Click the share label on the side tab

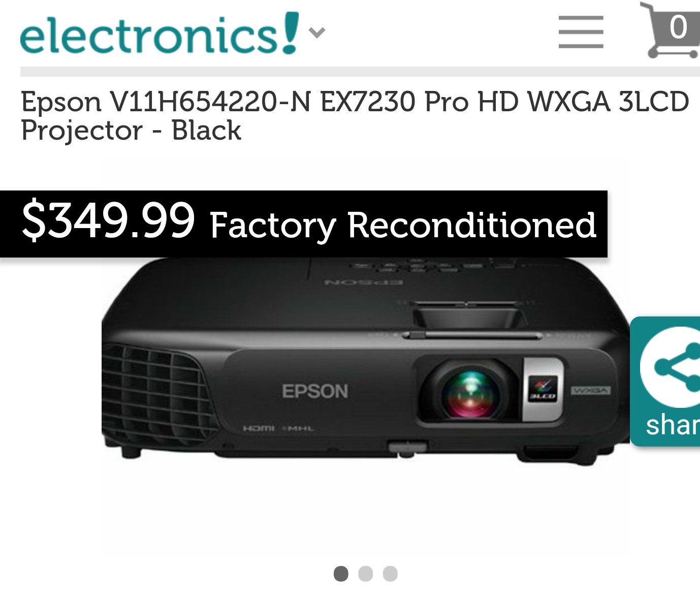(673, 425)
